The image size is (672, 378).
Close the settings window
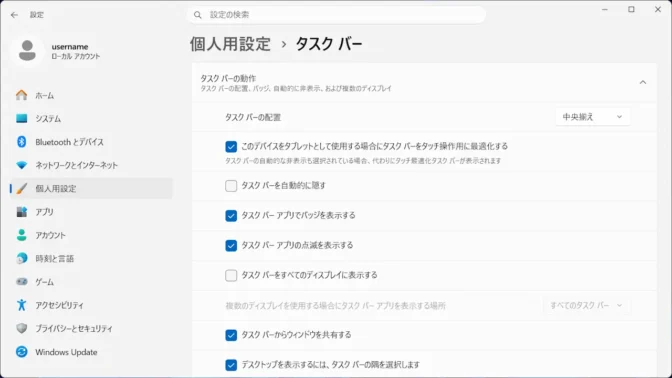click(658, 9)
